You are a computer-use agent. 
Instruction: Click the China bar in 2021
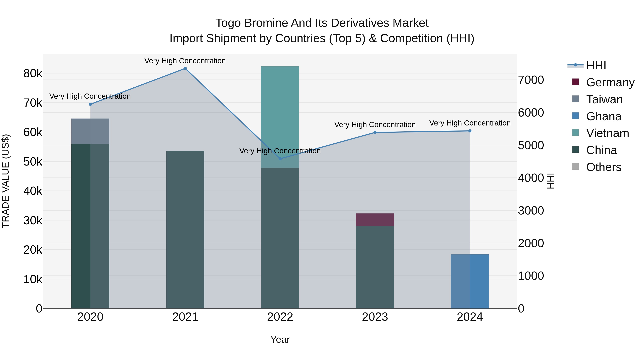pyautogui.click(x=185, y=230)
